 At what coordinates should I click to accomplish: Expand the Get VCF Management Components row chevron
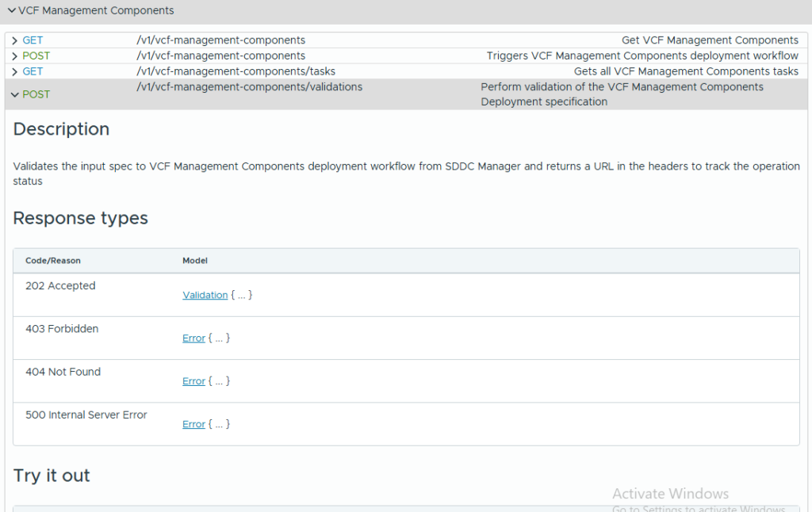point(14,40)
